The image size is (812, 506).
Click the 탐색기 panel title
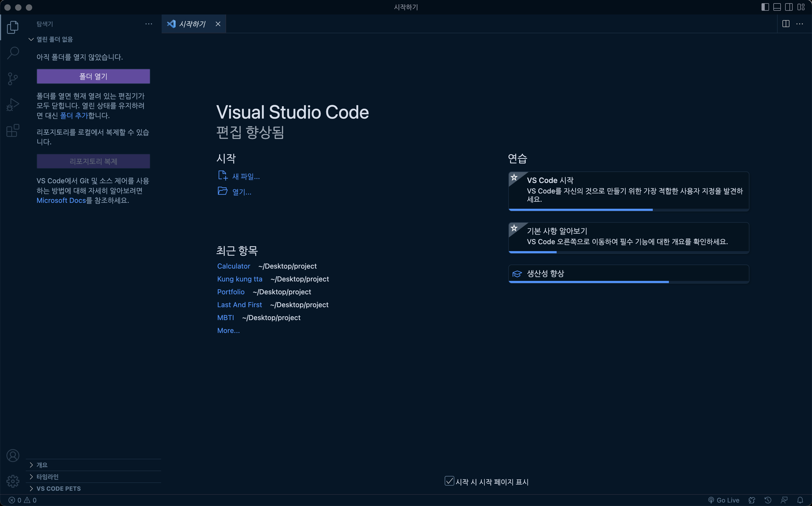pyautogui.click(x=45, y=24)
